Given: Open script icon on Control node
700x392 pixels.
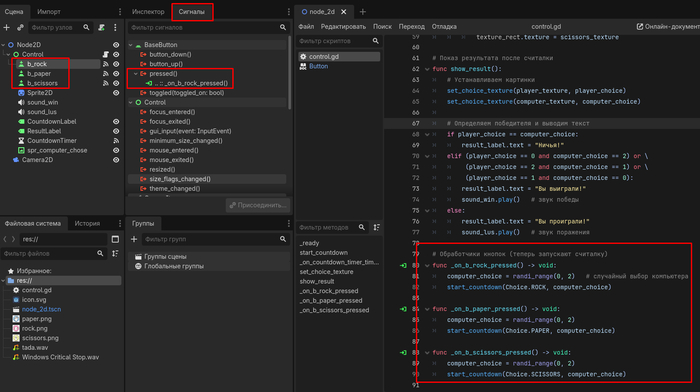Looking at the screenshot, I should point(106,54).
